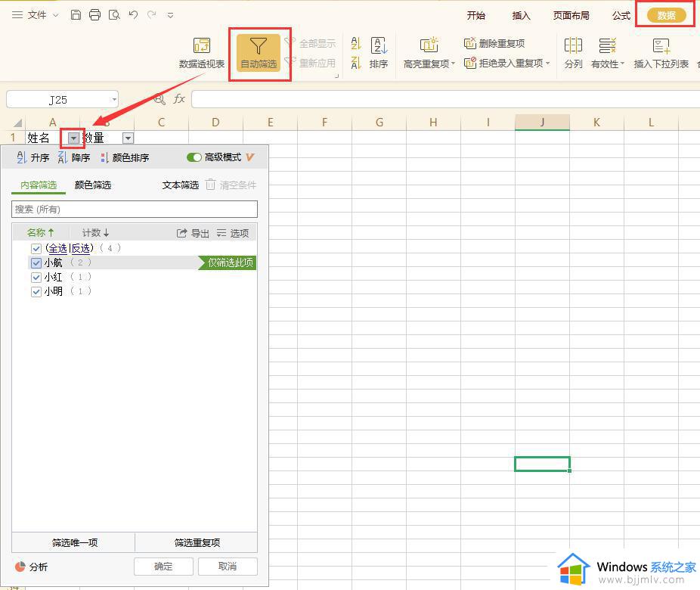This screenshot has width=700, height=590.
Task: Click the Redo arrow
Action: coord(152,14)
